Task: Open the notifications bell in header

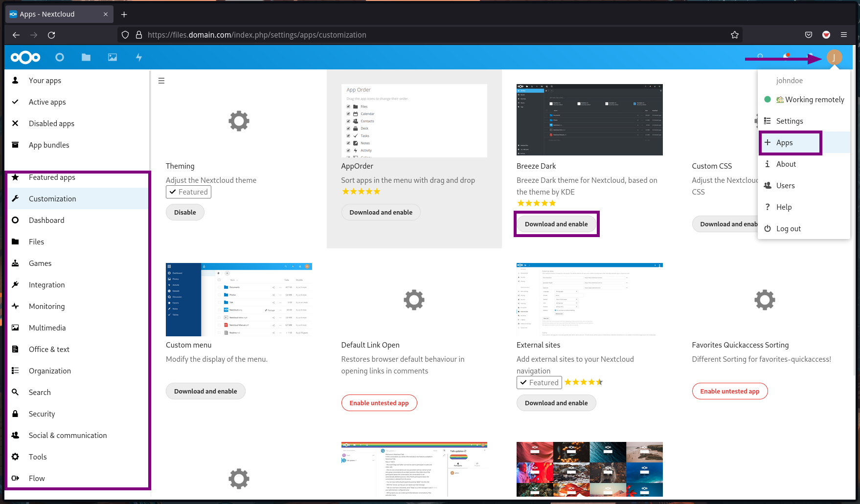Action: pyautogui.click(x=786, y=58)
